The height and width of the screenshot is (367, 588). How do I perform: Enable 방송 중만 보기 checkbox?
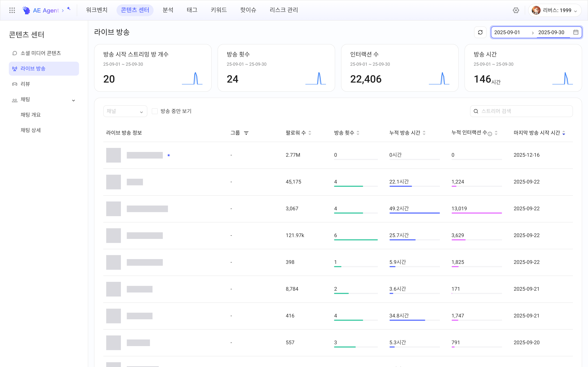(x=155, y=111)
